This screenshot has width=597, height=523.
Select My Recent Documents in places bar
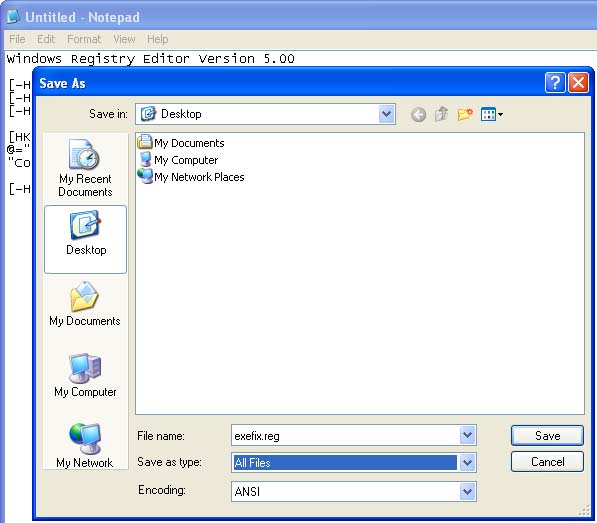point(85,168)
